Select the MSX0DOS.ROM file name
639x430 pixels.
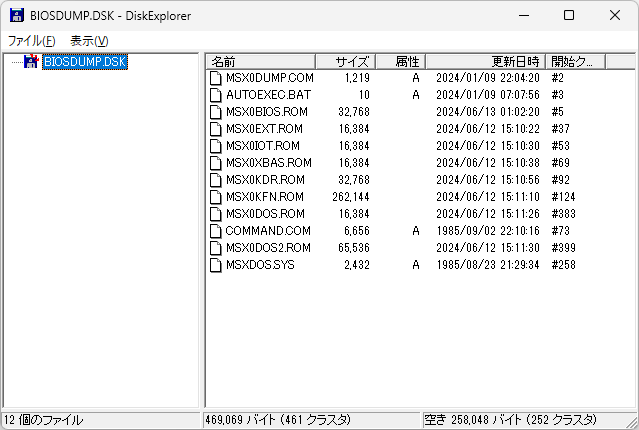[x=265, y=214]
